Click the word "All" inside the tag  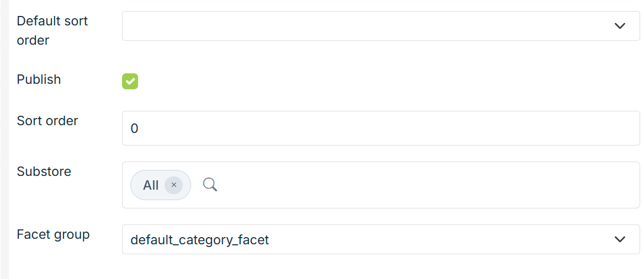click(x=151, y=185)
